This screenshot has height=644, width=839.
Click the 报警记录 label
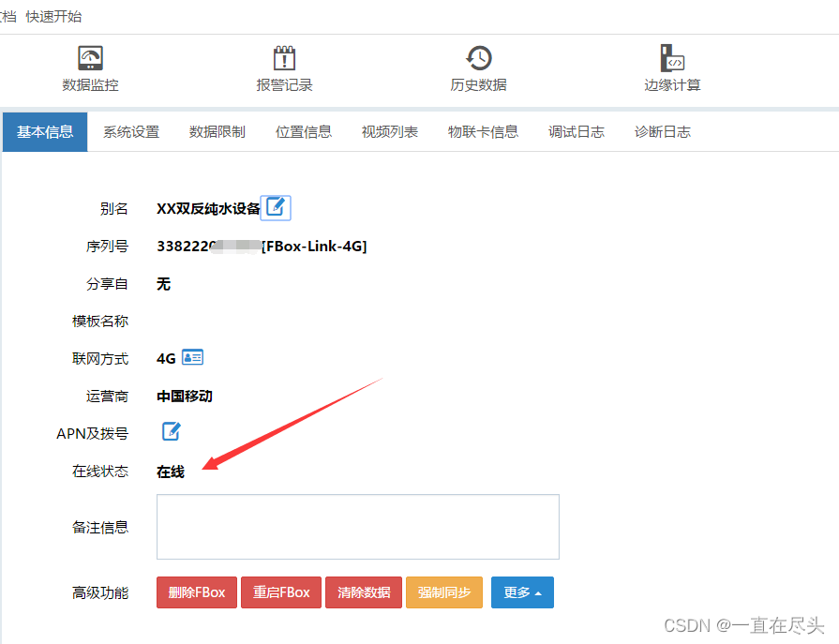(284, 85)
